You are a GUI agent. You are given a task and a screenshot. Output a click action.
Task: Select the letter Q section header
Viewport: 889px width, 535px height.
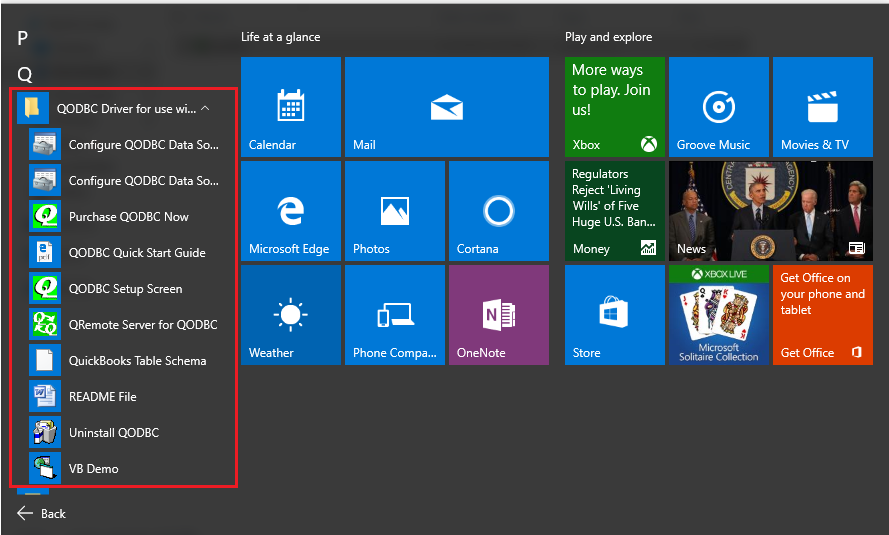(x=24, y=74)
